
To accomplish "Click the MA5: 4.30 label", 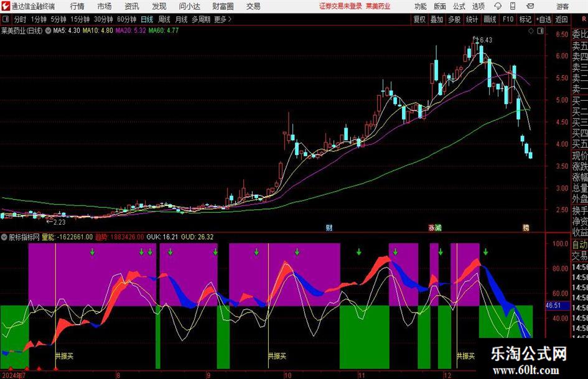I will (x=67, y=30).
